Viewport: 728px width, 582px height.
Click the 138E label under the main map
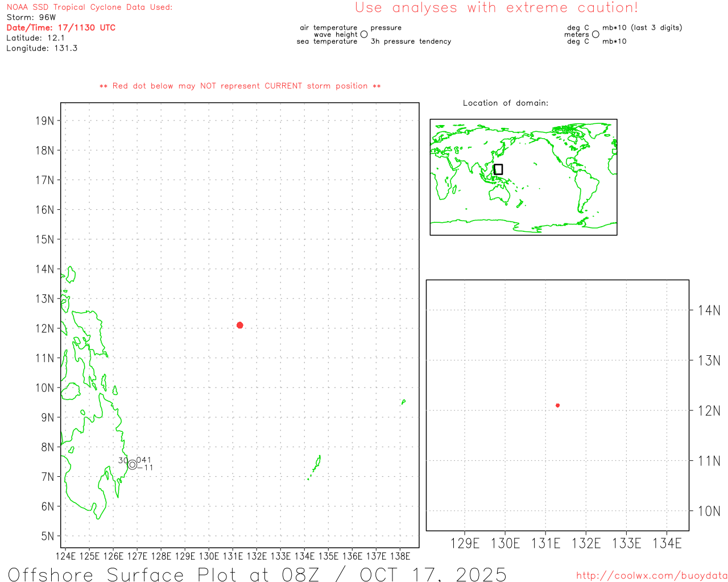(x=400, y=556)
